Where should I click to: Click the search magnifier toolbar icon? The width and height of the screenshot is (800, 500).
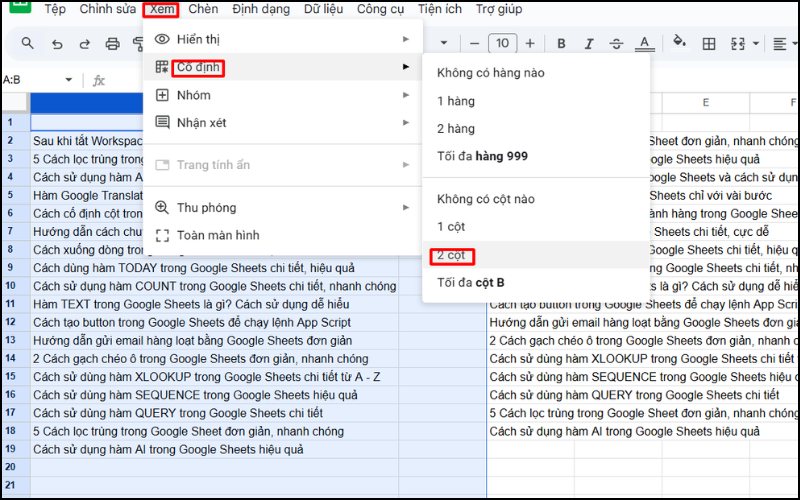[28, 44]
